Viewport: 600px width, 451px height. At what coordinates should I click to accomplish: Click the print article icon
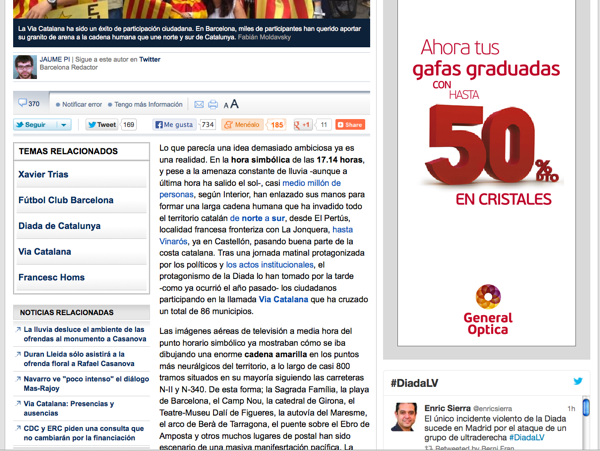[213, 104]
